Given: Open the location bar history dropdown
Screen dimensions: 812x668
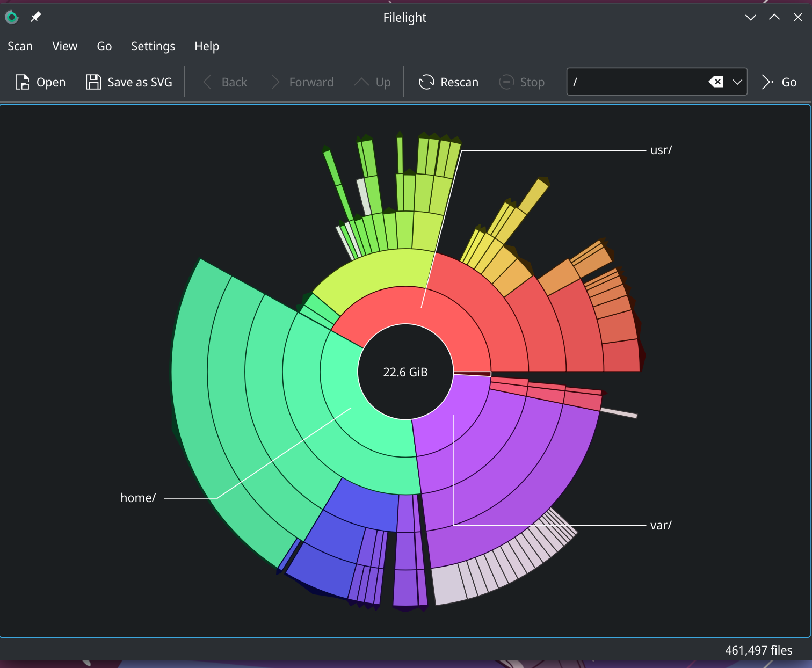Looking at the screenshot, I should click(x=737, y=82).
